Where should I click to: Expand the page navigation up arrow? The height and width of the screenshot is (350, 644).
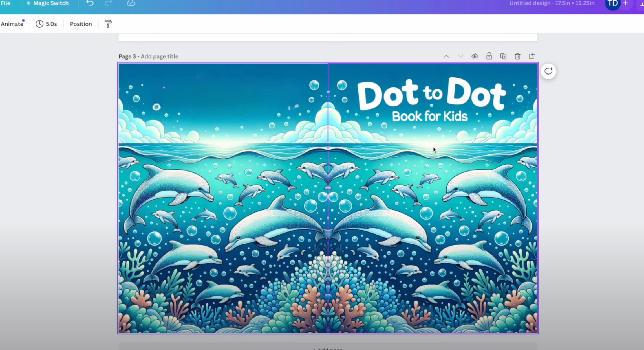[x=446, y=56]
